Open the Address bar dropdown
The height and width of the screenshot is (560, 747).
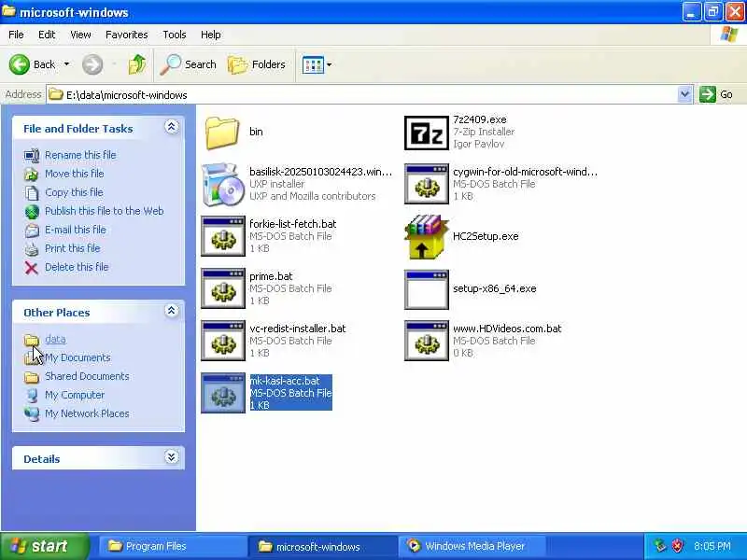click(684, 94)
